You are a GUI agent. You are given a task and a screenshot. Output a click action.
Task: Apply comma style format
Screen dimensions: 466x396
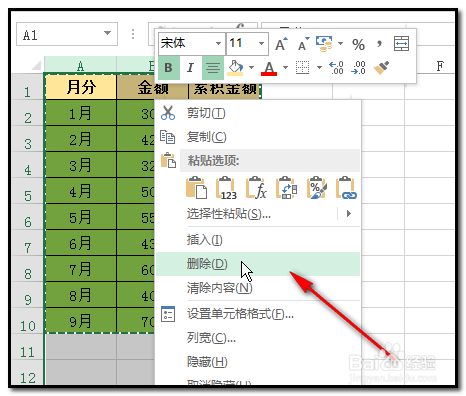379,44
